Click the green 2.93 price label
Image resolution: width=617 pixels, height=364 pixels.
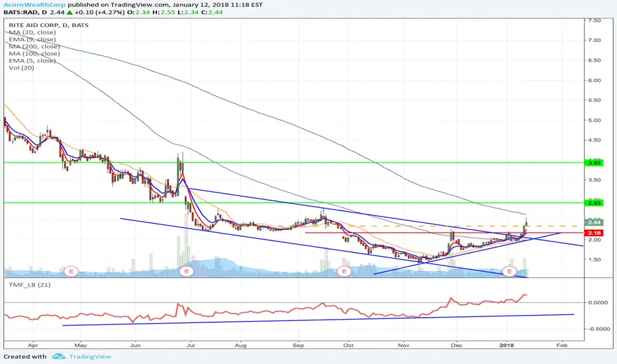pos(594,203)
